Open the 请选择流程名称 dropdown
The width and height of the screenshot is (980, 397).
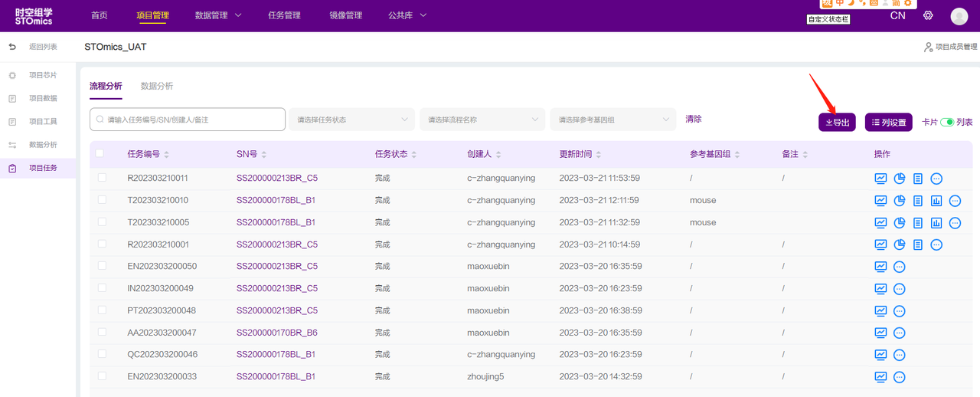482,120
